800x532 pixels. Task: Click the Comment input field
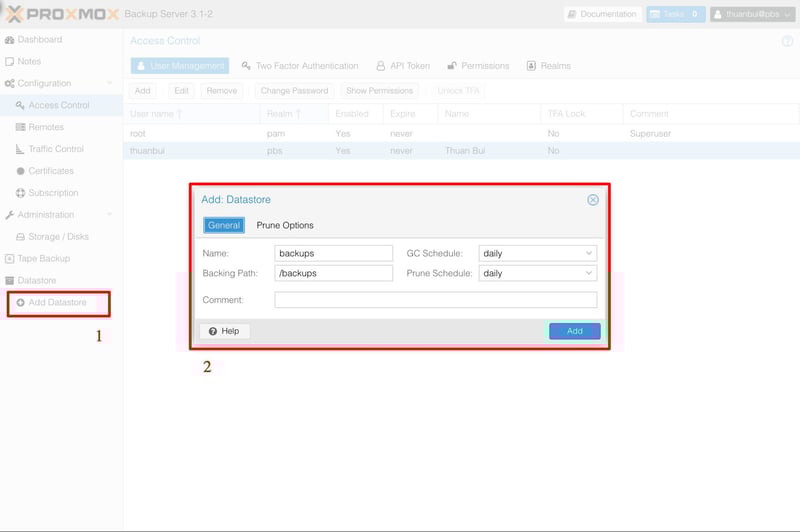coord(435,300)
